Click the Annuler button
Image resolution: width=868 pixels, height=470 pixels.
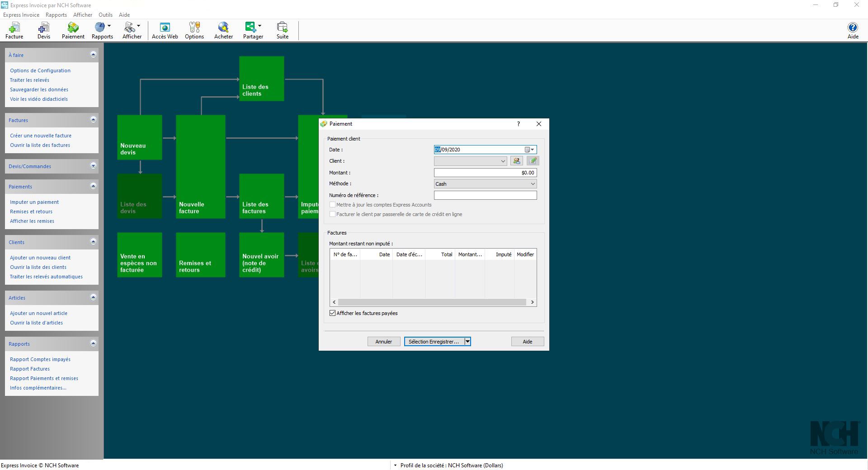pos(384,342)
